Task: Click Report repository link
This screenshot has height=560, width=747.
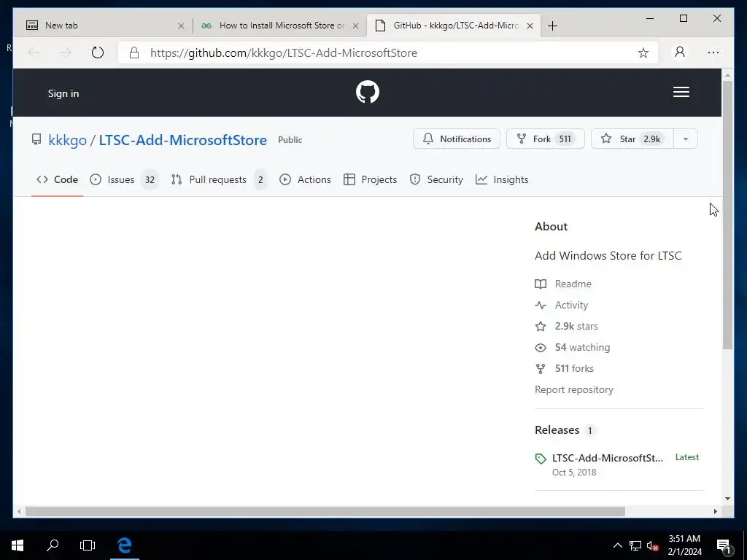Action: click(x=573, y=389)
